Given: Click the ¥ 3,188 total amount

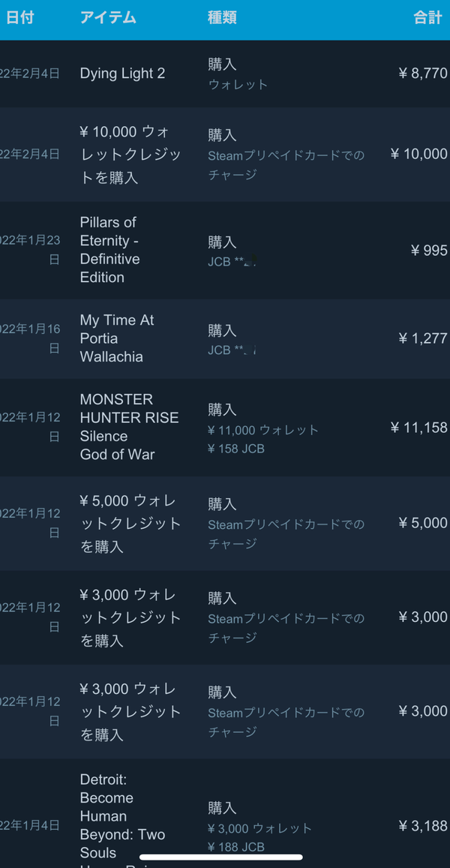Looking at the screenshot, I should click(x=423, y=827).
